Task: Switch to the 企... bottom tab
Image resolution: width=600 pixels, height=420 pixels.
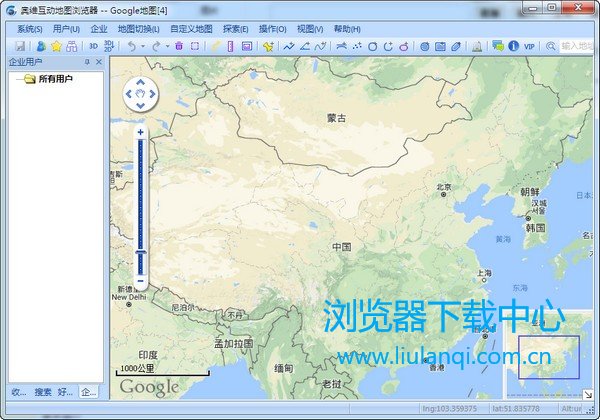Action: point(89,392)
